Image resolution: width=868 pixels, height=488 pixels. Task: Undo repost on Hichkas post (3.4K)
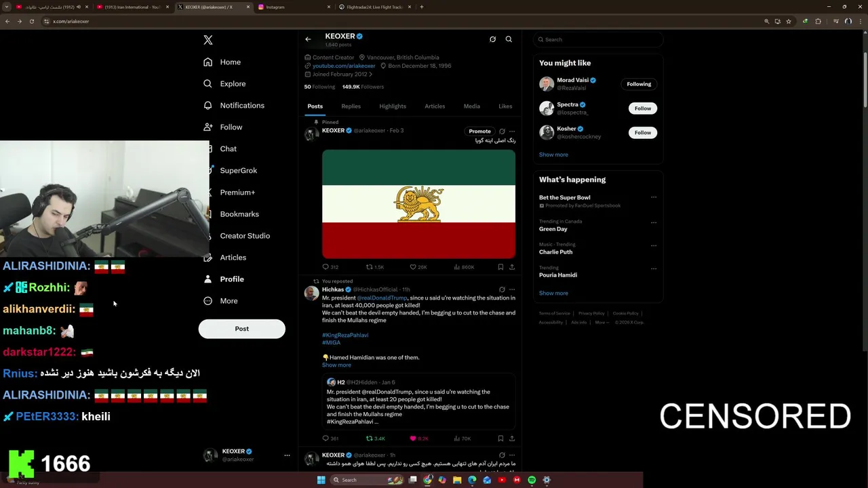tap(375, 439)
